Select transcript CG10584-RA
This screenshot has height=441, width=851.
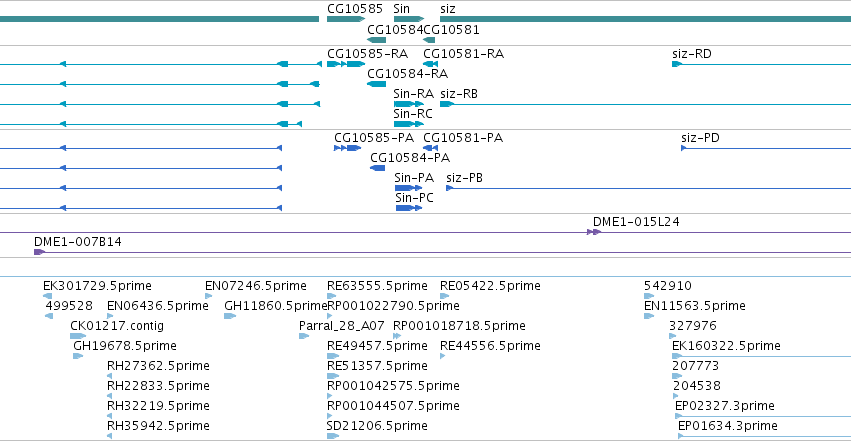(377, 84)
